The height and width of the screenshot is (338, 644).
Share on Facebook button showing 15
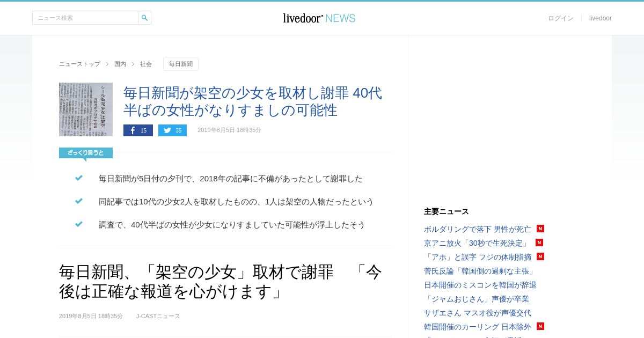(138, 130)
